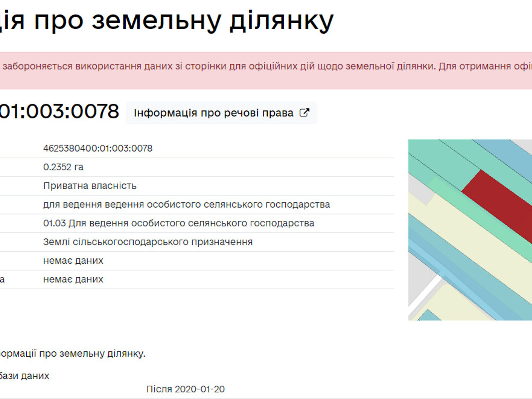Click 'для ведення ведення особистого селянського господарства'
The width and height of the screenshot is (532, 399).
coord(187,204)
